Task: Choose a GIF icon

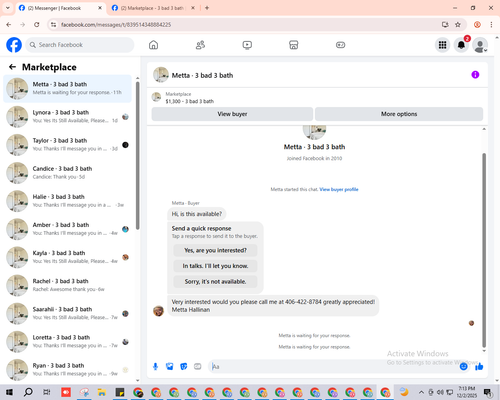Action: coord(198,367)
